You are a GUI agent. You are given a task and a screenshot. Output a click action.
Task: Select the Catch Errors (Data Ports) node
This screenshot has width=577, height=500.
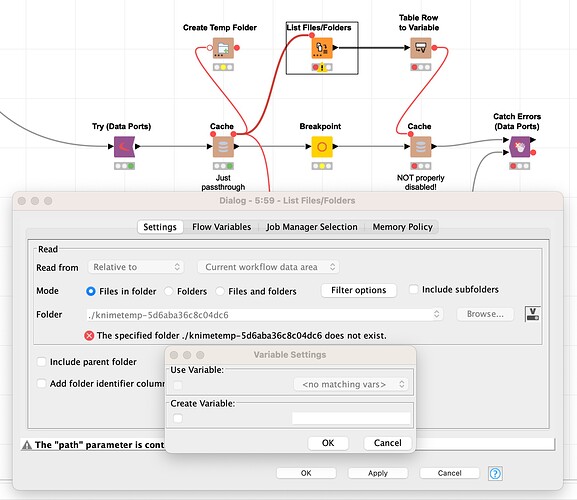click(519, 146)
